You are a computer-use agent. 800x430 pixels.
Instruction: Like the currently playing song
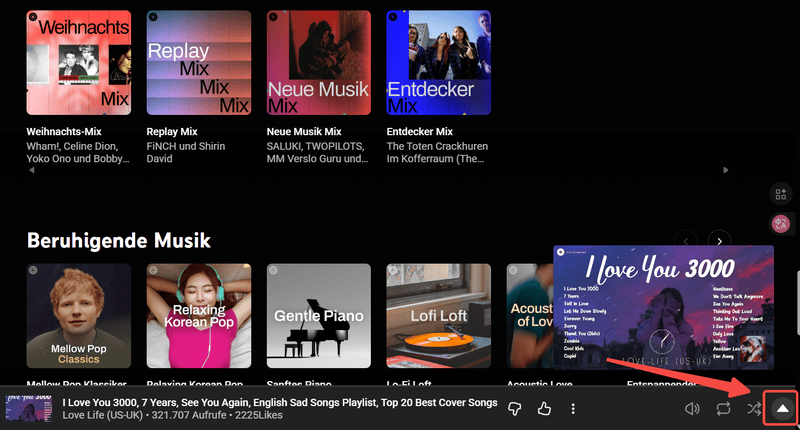tap(544, 408)
